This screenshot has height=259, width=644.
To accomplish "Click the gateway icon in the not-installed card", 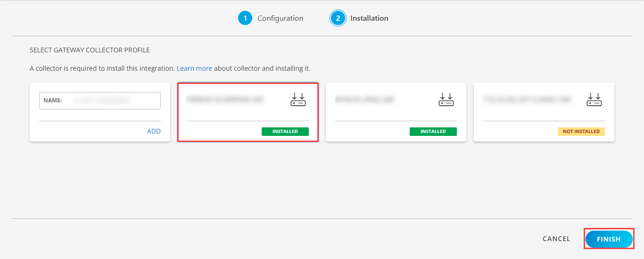I will click(x=594, y=100).
